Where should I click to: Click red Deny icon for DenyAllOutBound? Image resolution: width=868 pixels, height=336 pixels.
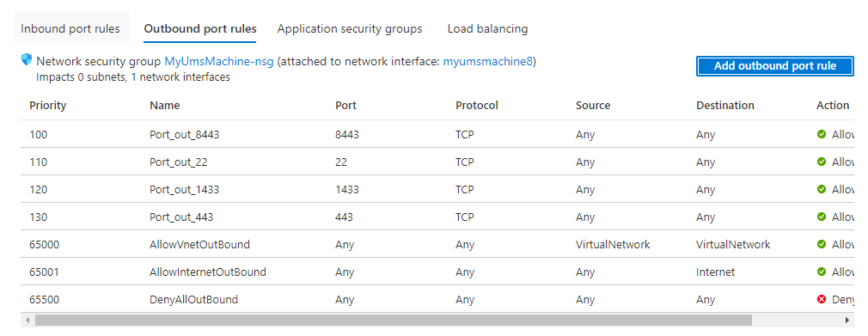pos(822,299)
